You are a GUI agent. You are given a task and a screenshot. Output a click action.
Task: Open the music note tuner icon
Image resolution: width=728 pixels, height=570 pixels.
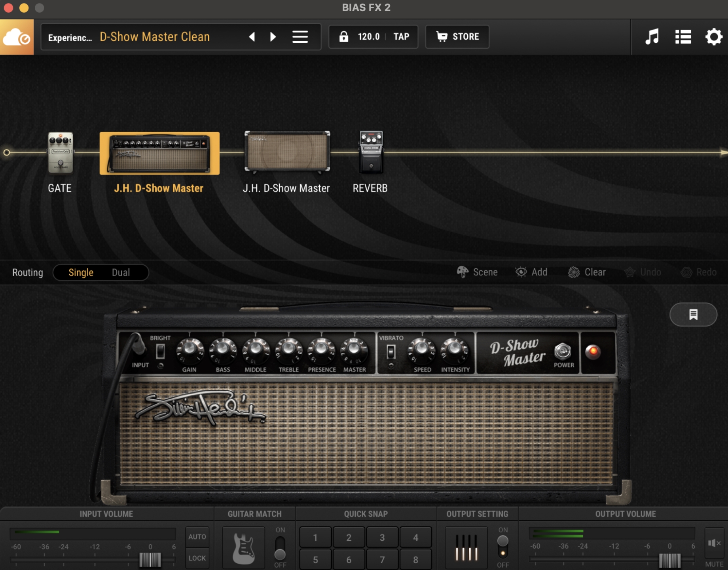[x=652, y=37]
